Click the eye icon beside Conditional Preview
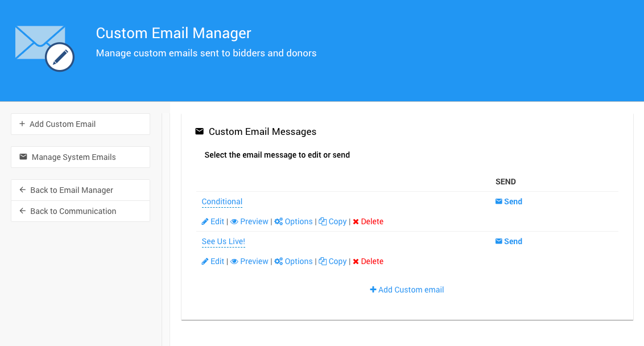Viewport: 644px width, 346px height. click(234, 221)
